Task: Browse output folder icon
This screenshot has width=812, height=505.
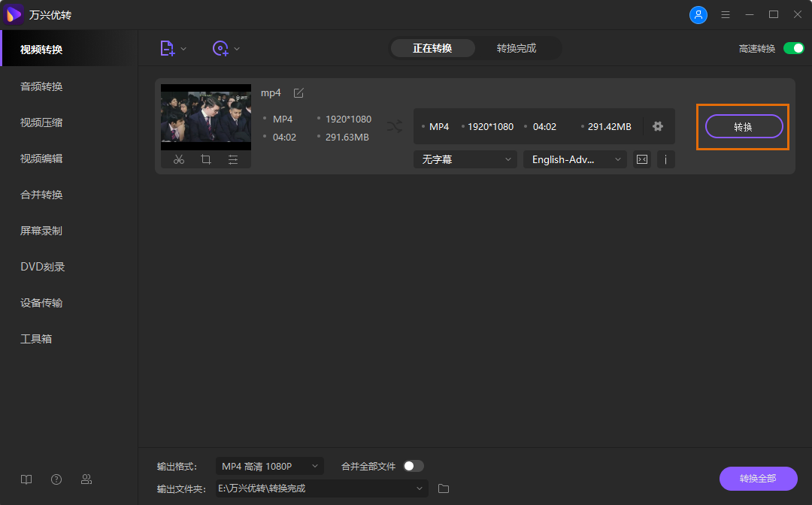Action: (444, 488)
